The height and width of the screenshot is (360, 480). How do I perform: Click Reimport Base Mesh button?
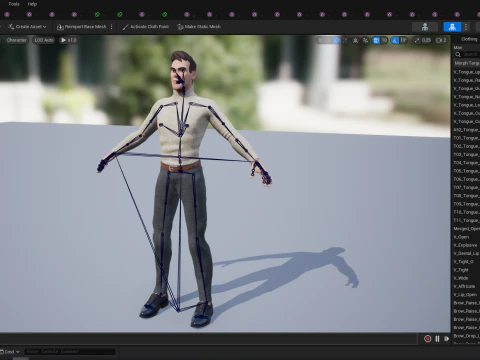82,27
